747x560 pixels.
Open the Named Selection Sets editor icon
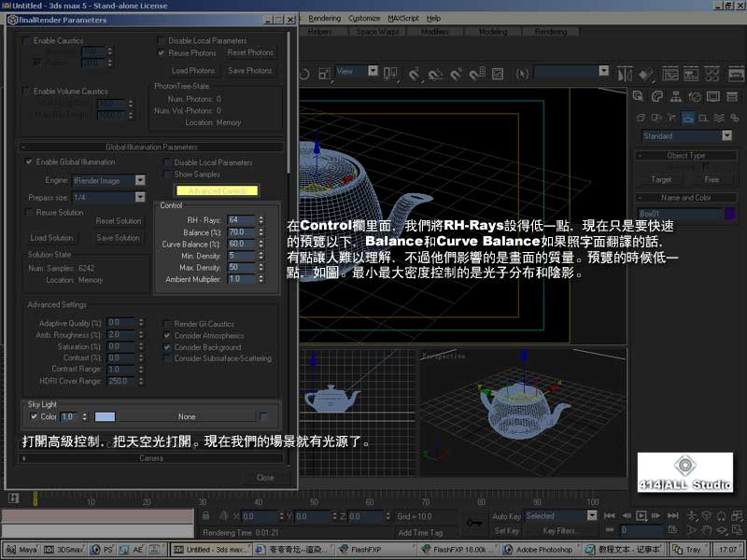pyautogui.click(x=523, y=74)
